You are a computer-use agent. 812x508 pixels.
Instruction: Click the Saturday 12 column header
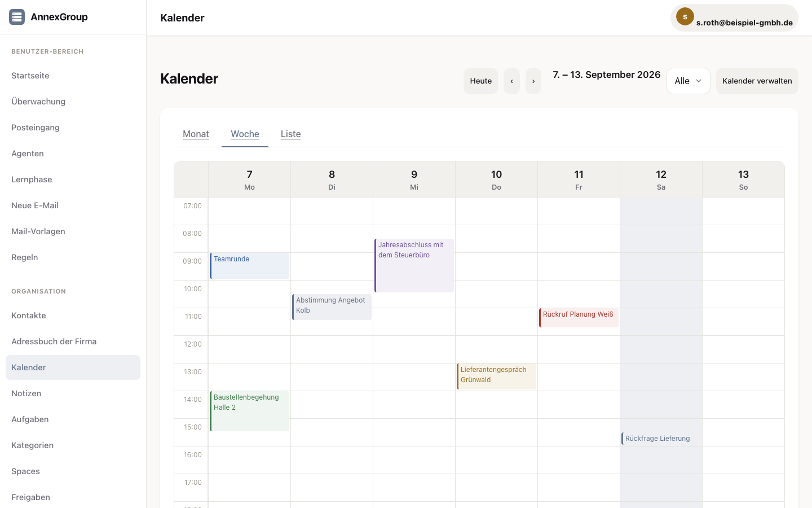pos(661,179)
